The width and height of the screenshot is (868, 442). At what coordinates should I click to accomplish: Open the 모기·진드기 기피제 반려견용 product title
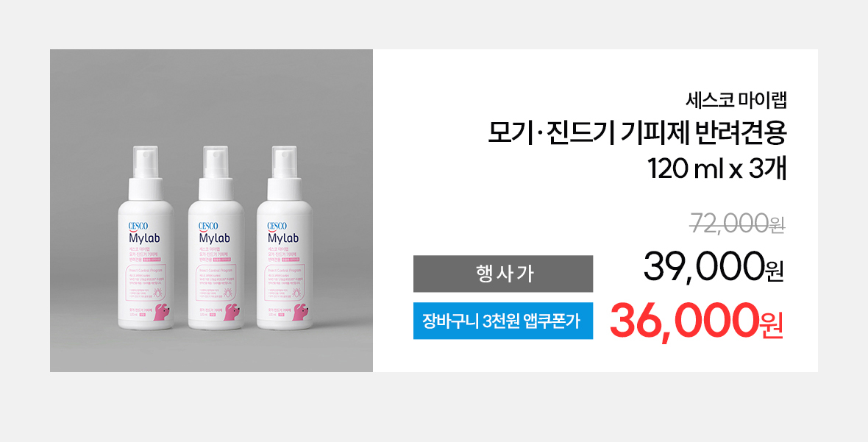pos(637,133)
